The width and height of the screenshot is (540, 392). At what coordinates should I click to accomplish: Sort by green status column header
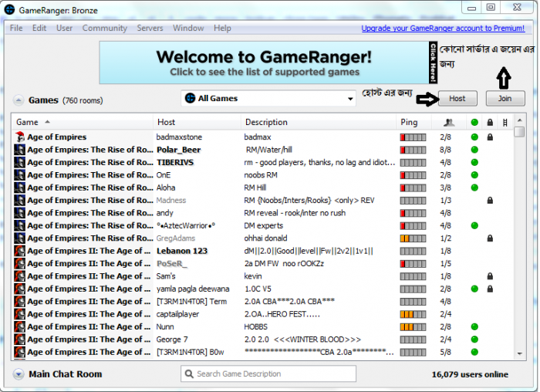pyautogui.click(x=474, y=122)
